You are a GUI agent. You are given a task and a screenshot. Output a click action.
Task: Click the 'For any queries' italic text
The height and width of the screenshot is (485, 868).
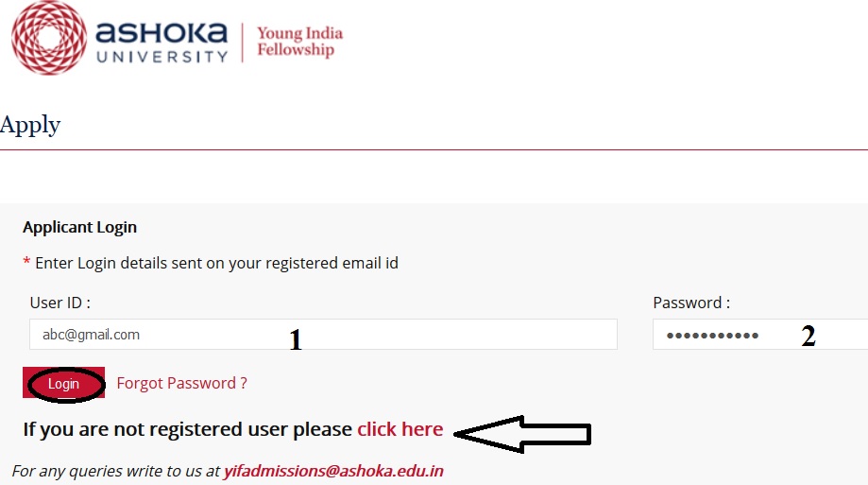[x=115, y=471]
